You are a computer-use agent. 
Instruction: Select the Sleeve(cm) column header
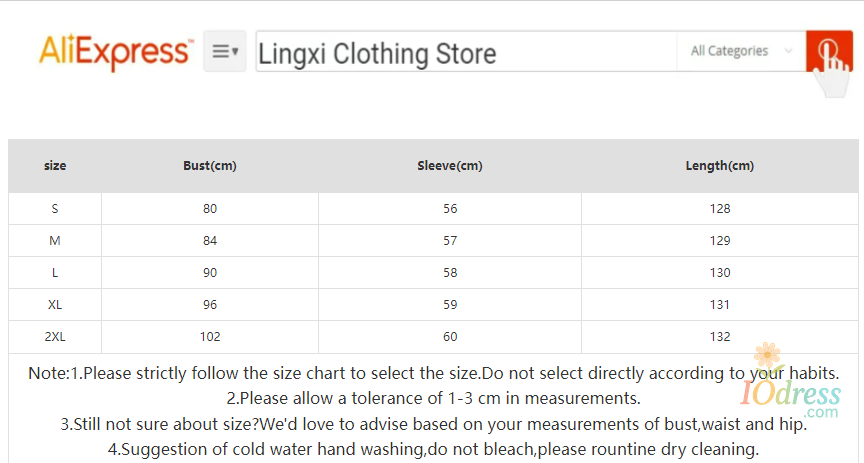click(x=450, y=165)
